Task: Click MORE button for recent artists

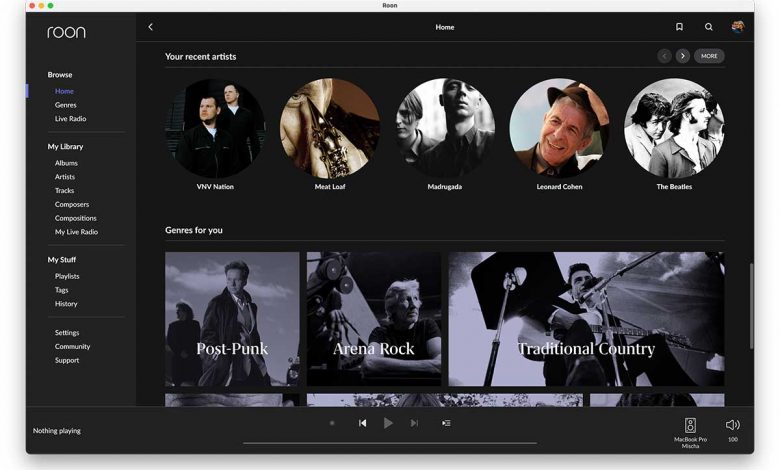Action: (709, 56)
